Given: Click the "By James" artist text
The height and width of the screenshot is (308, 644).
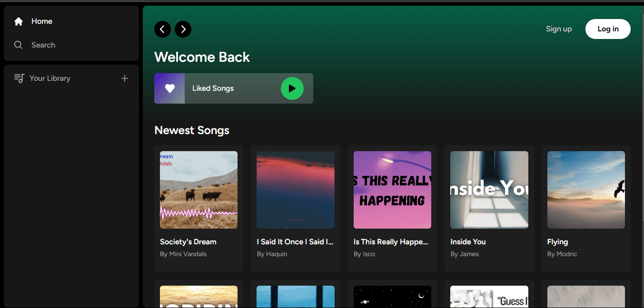Looking at the screenshot, I should pos(465,254).
